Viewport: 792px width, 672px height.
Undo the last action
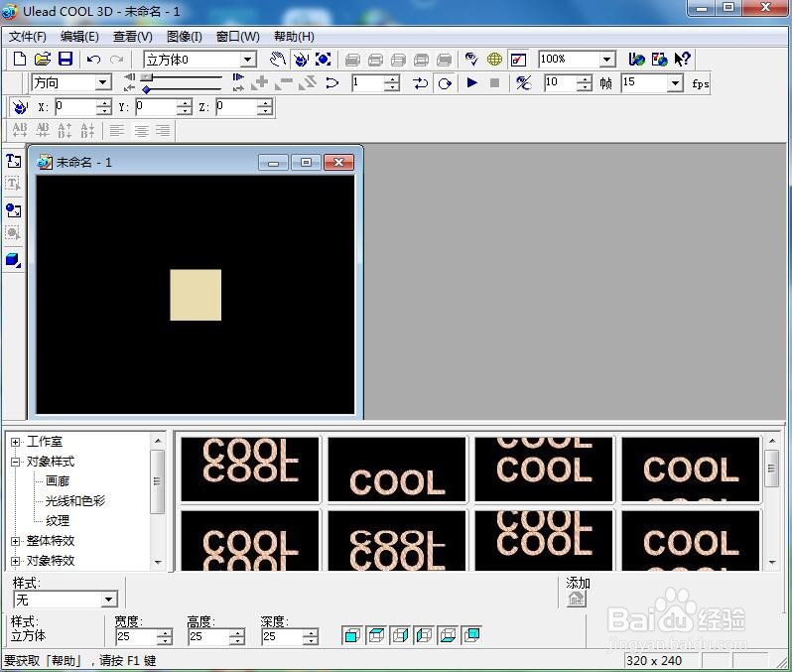click(x=93, y=60)
